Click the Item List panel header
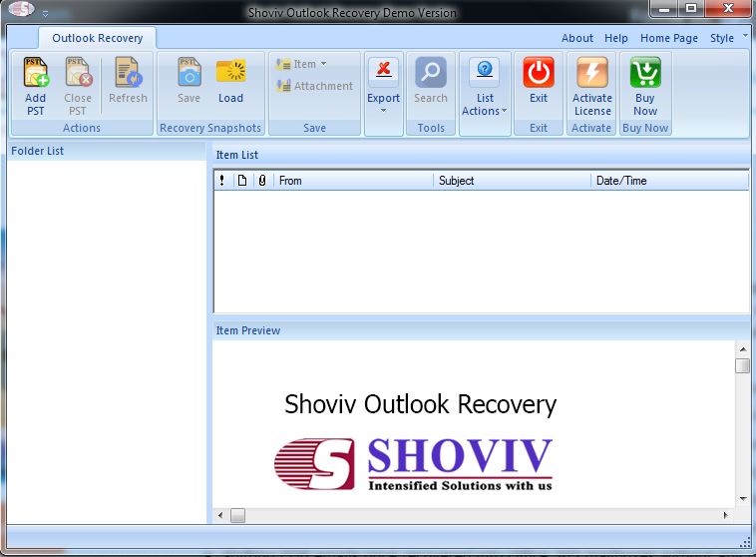The image size is (756, 557). [x=481, y=155]
